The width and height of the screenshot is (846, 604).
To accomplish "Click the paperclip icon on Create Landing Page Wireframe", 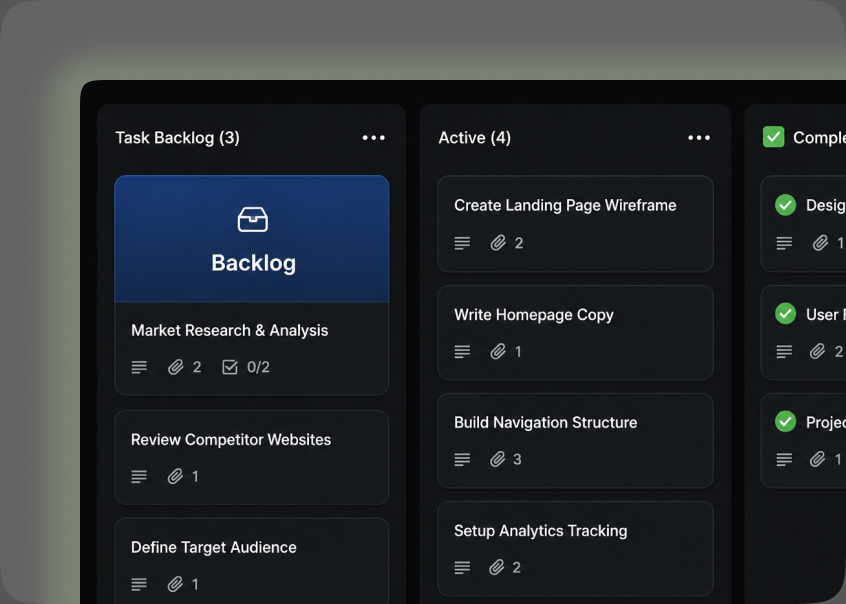I will [498, 243].
